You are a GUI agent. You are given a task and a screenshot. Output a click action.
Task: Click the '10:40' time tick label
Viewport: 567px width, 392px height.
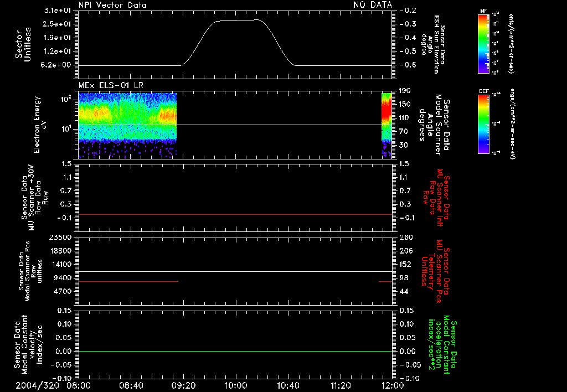tap(288, 385)
